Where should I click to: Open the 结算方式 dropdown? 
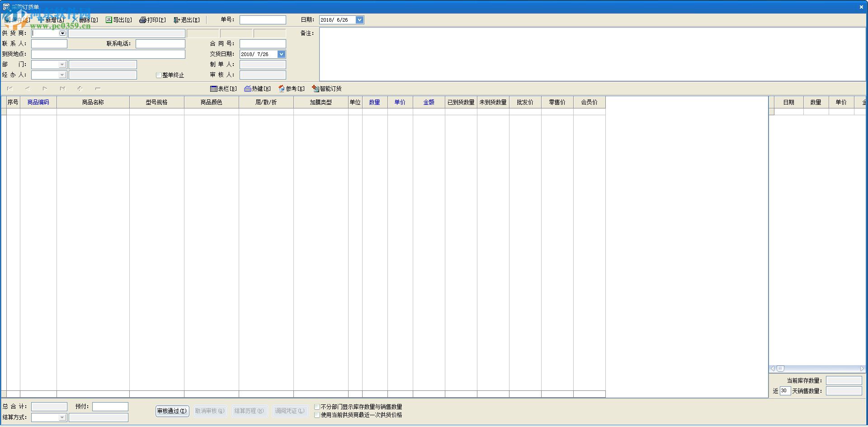(x=62, y=417)
